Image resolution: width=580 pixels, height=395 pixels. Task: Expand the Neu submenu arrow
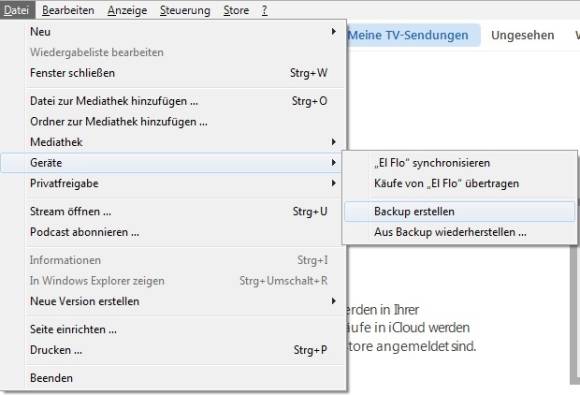333,31
